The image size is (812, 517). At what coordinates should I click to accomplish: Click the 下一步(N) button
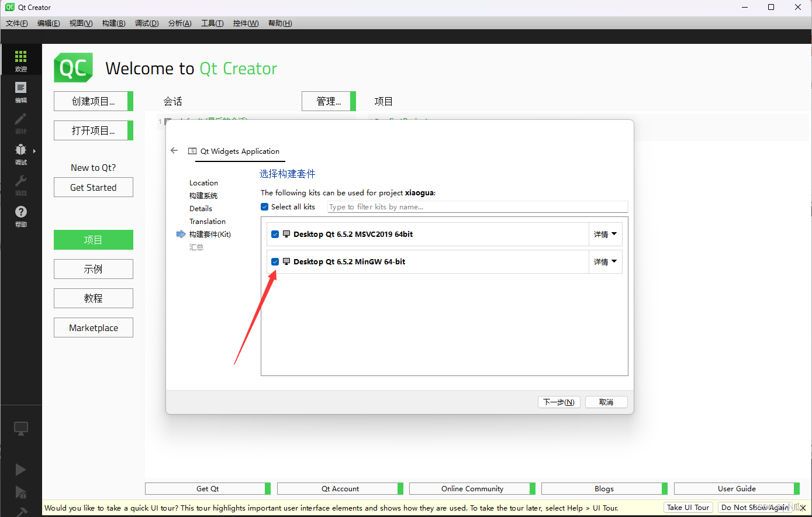[x=558, y=402]
